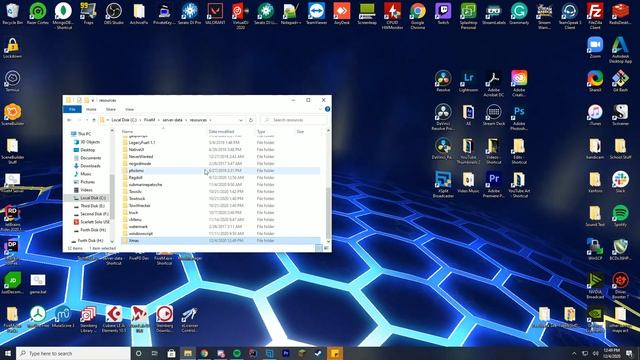Open the Zoom desktop shortcut
640x360 pixels.
click(595, 47)
